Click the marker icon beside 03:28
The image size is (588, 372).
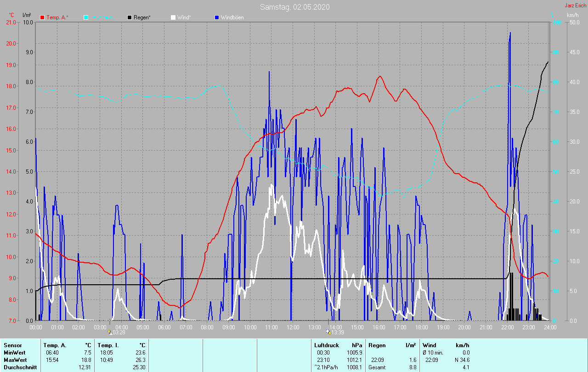click(x=109, y=332)
